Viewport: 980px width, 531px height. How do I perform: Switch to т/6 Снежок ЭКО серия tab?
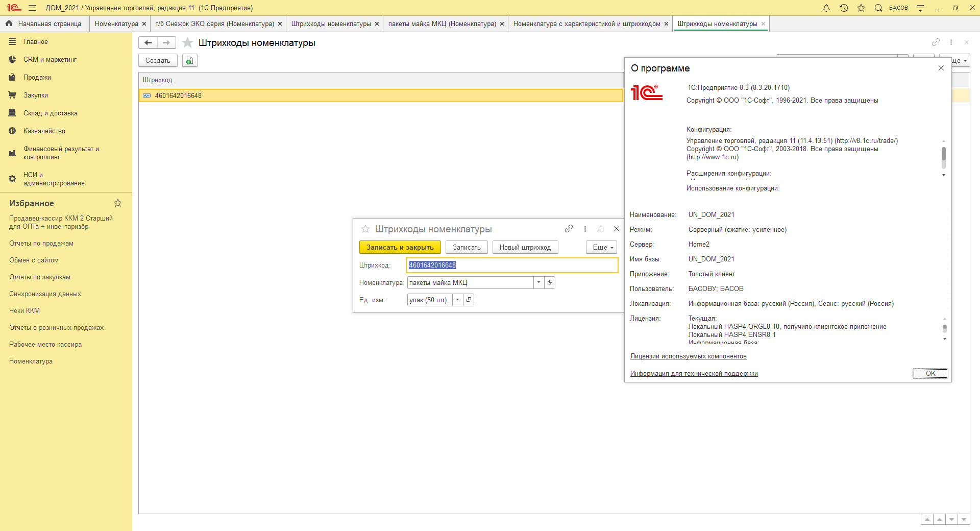[215, 23]
